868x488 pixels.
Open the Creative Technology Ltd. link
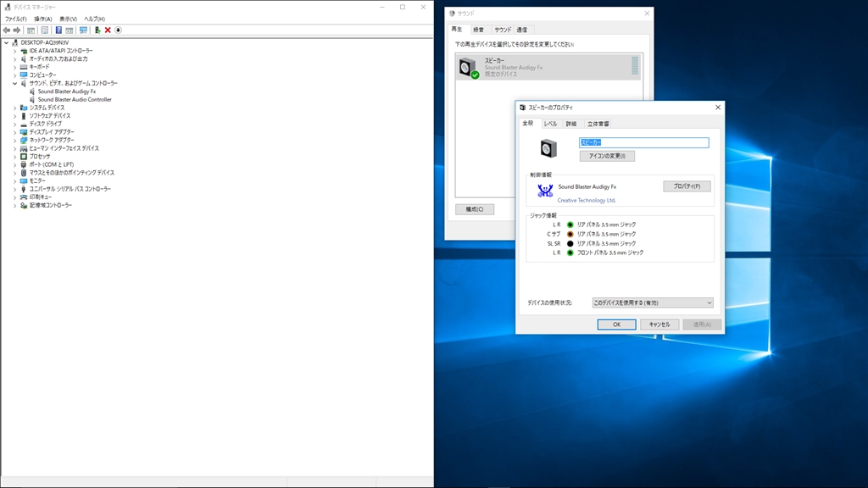tap(587, 200)
